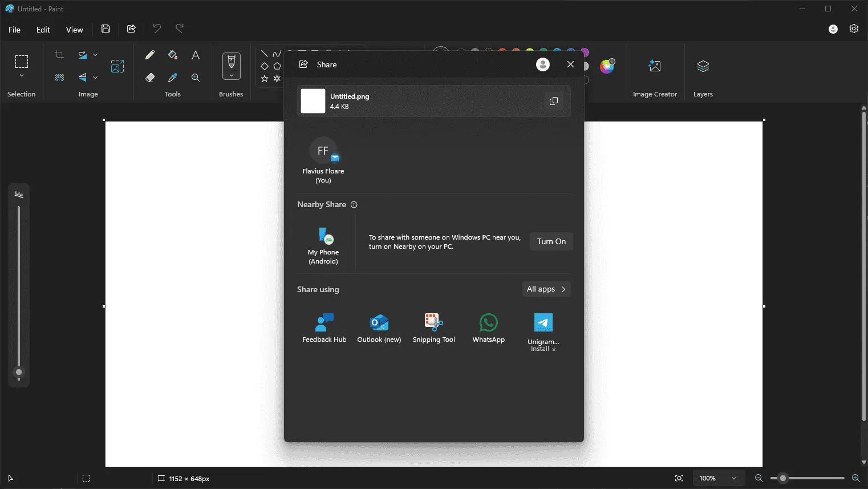Open the Edit menu
The width and height of the screenshot is (868, 489).
click(43, 30)
